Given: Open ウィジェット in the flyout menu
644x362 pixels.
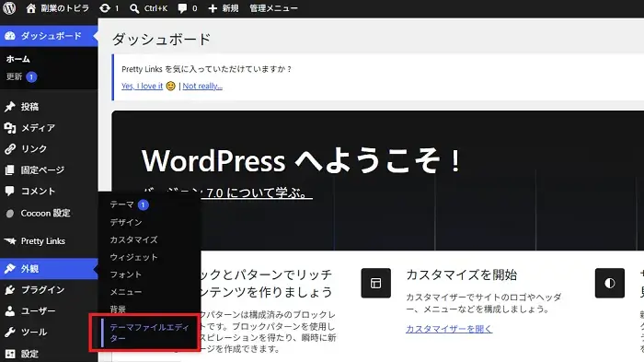Looking at the screenshot, I should 133,258.
